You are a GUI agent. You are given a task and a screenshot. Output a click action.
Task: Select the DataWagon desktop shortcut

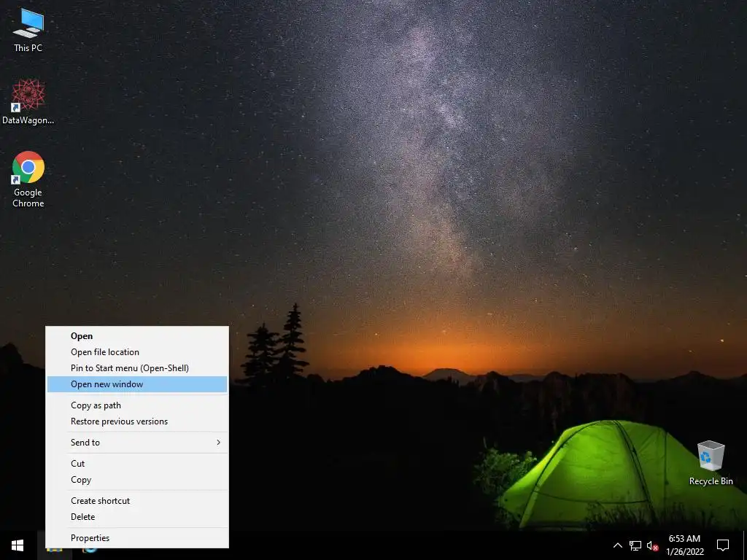(x=28, y=102)
